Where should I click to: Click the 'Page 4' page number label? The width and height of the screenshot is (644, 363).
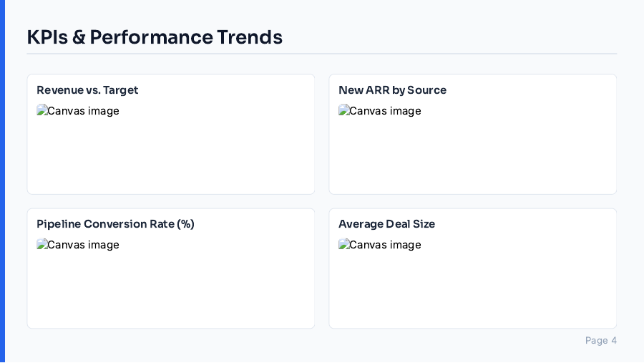(600, 340)
